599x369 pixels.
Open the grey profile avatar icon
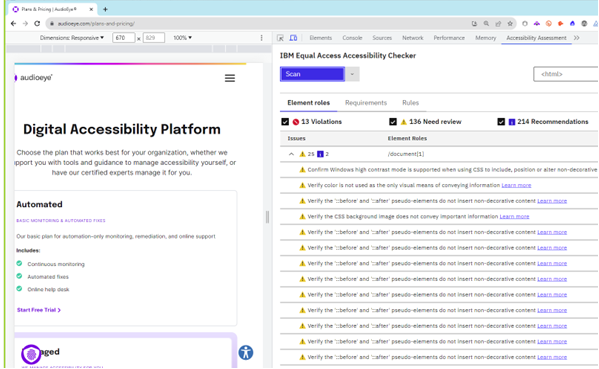(584, 24)
